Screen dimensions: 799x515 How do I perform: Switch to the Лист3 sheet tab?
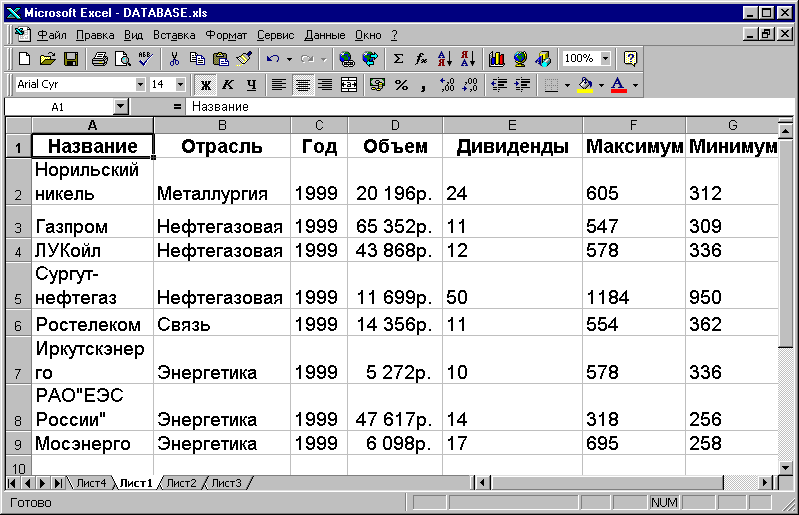click(x=226, y=483)
